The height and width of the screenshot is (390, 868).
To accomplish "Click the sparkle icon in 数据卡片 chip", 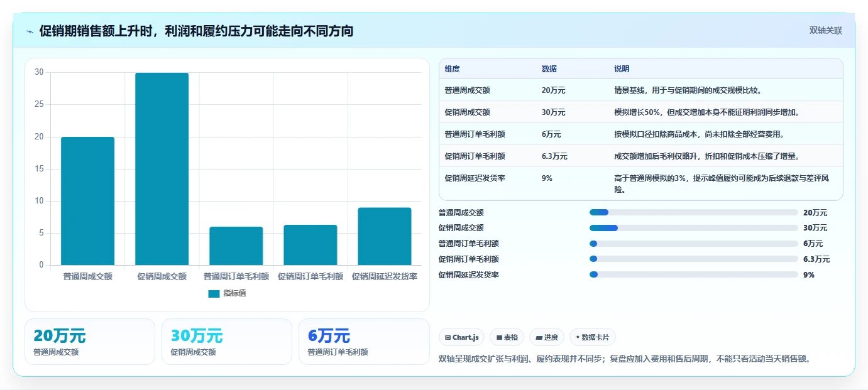I will point(578,337).
